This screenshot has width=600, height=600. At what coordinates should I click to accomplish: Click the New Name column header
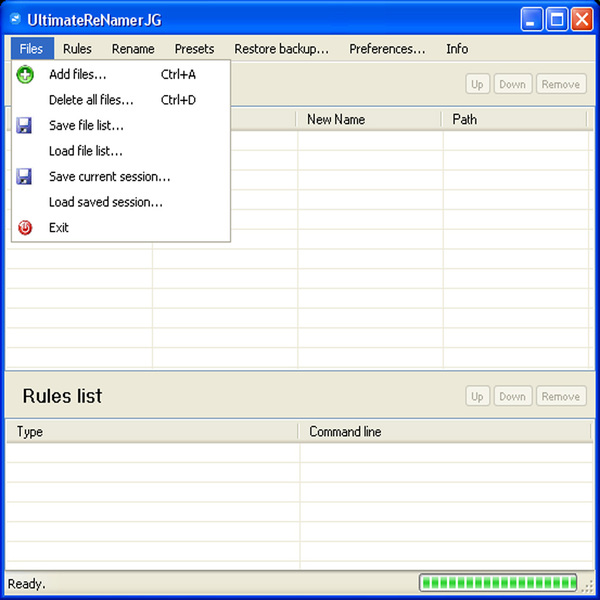click(x=369, y=119)
